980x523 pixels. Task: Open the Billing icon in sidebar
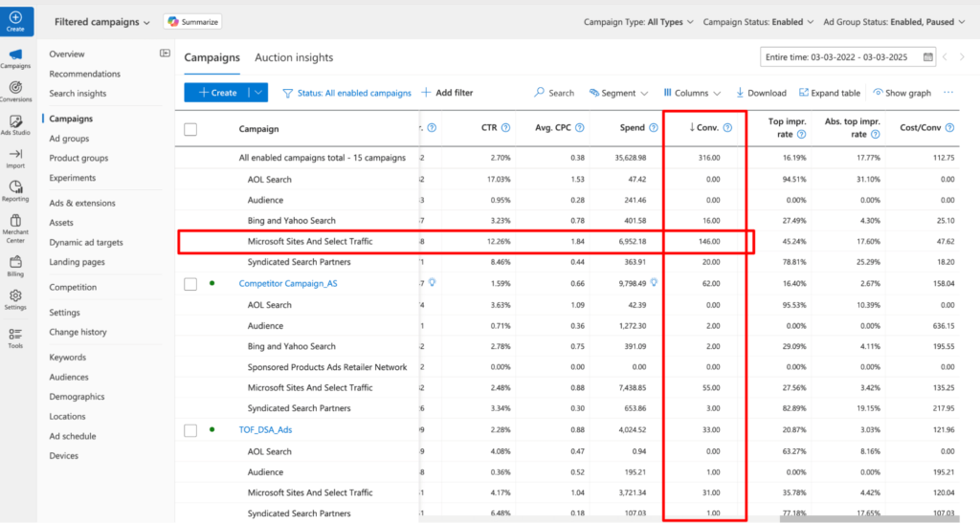click(15, 264)
